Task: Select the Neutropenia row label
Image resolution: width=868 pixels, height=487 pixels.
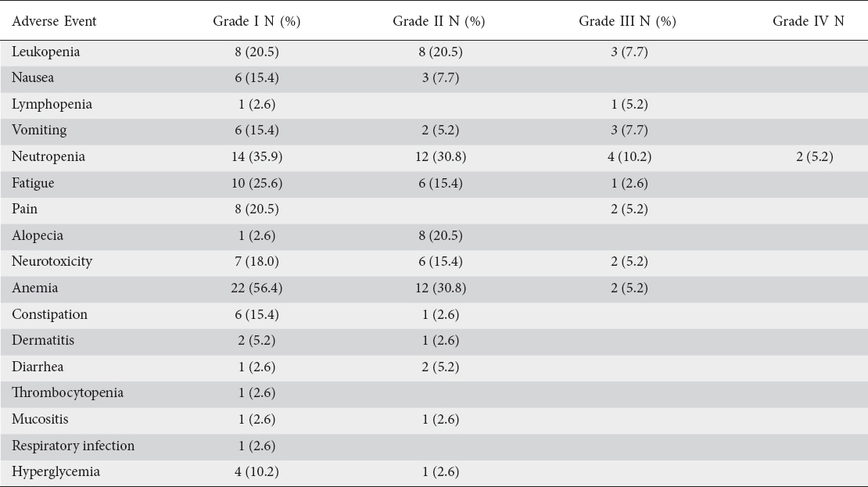Action: (x=48, y=157)
